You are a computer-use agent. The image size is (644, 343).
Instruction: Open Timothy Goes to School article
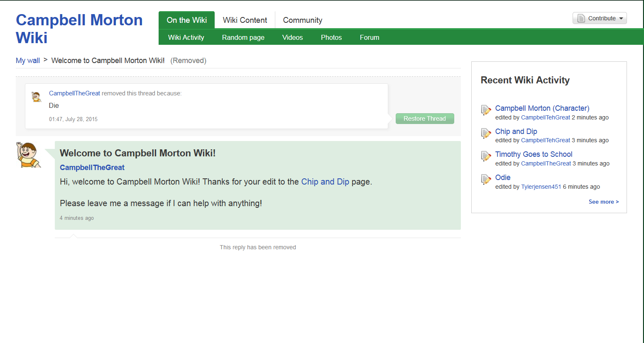(534, 154)
